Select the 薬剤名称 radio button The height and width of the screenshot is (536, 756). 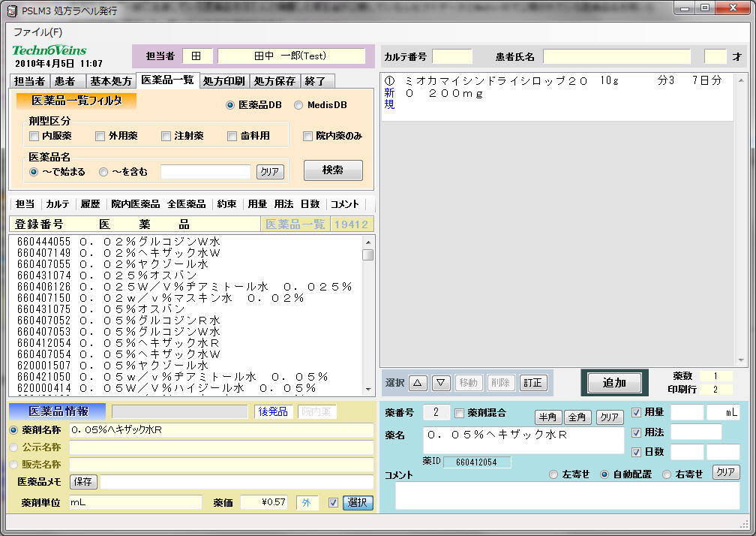[13, 430]
